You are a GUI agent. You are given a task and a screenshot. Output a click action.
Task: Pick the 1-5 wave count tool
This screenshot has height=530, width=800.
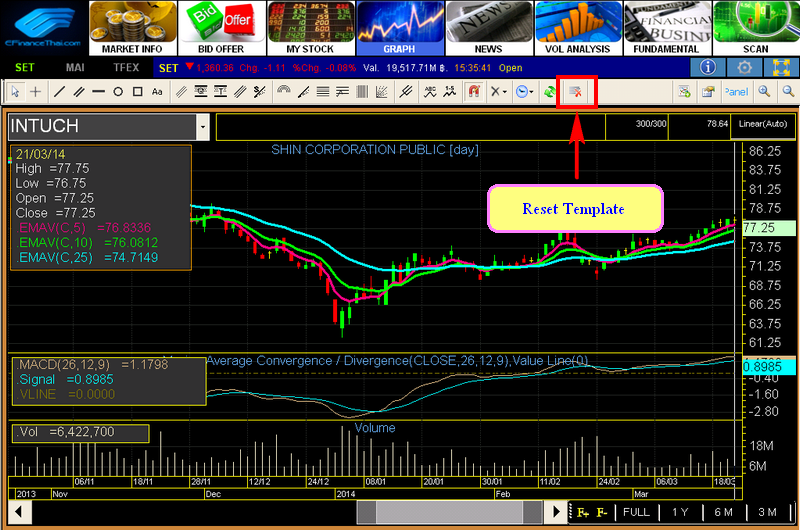pyautogui.click(x=449, y=92)
